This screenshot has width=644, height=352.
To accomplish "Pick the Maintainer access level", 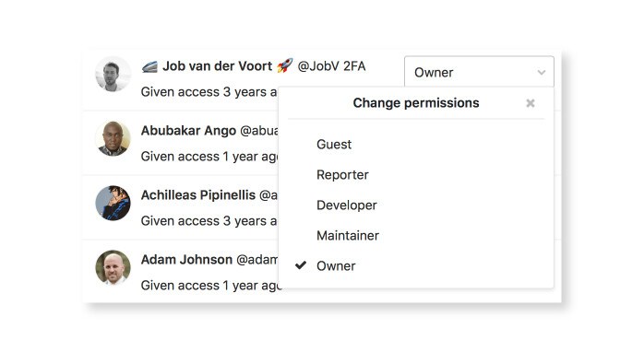I will tap(348, 236).
